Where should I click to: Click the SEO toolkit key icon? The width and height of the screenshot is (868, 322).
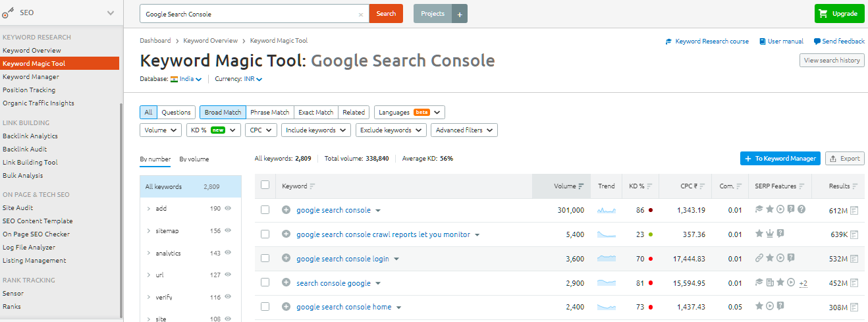[8, 12]
